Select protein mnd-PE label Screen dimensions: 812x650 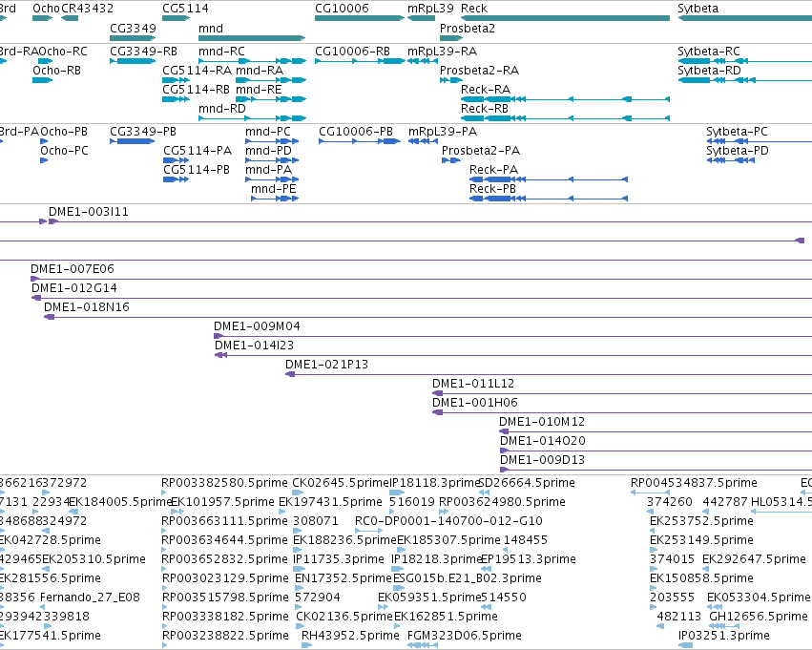pos(274,189)
